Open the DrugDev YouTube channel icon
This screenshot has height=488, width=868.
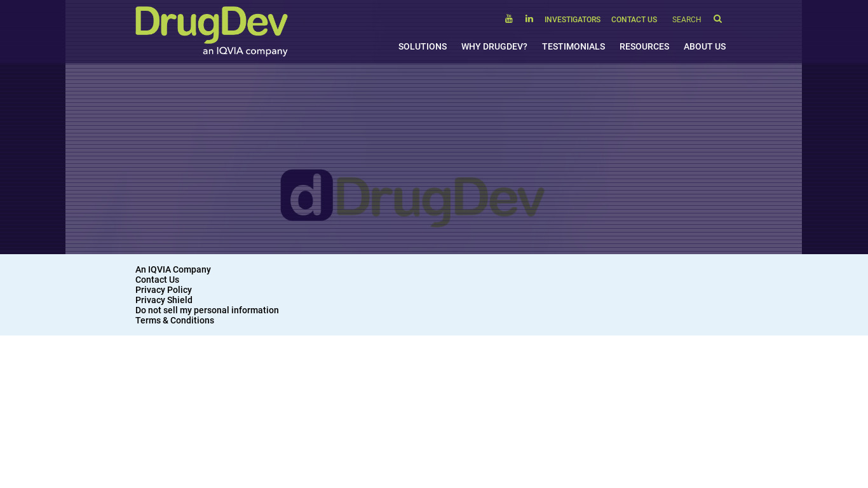pos(509,18)
